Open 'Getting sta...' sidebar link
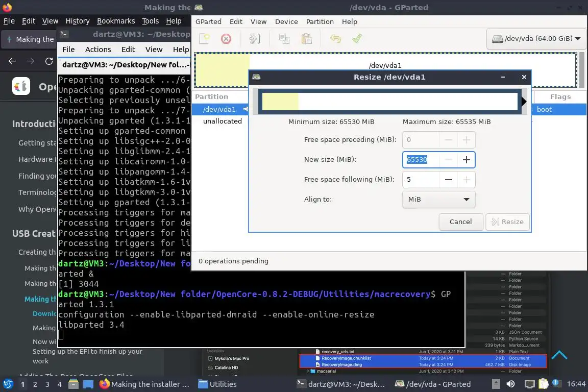 coord(37,143)
